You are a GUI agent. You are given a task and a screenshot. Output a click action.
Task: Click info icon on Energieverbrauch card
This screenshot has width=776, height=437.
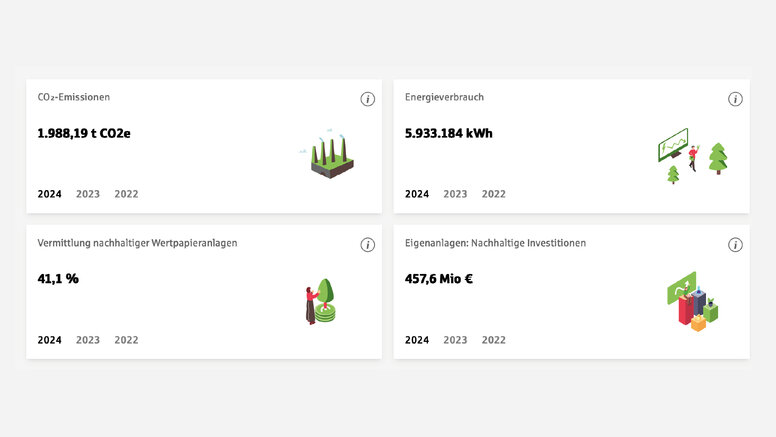tap(735, 99)
